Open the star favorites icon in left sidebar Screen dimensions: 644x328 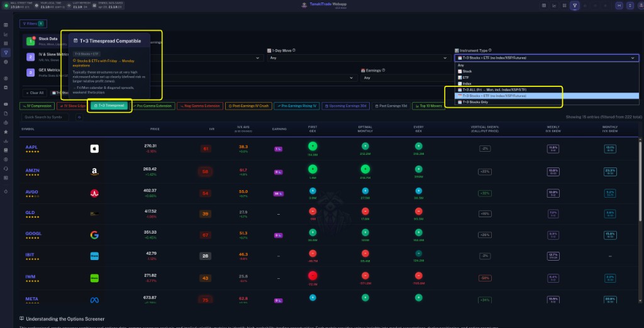[x=6, y=132]
